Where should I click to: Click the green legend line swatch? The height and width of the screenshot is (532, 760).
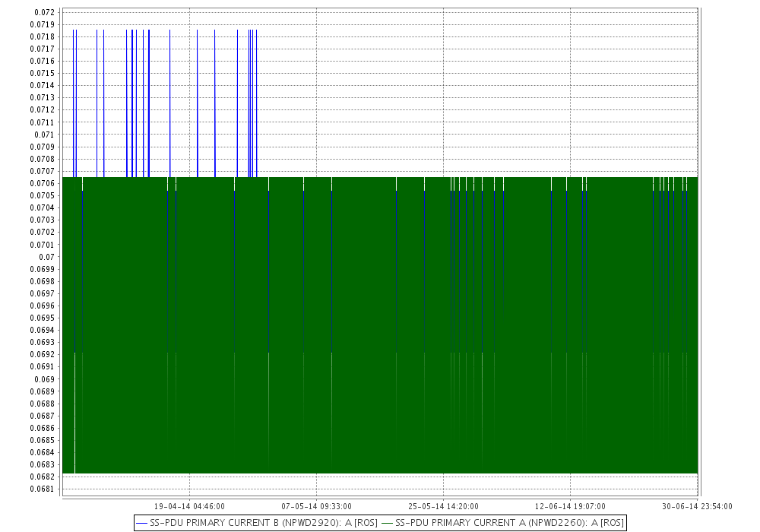[388, 524]
